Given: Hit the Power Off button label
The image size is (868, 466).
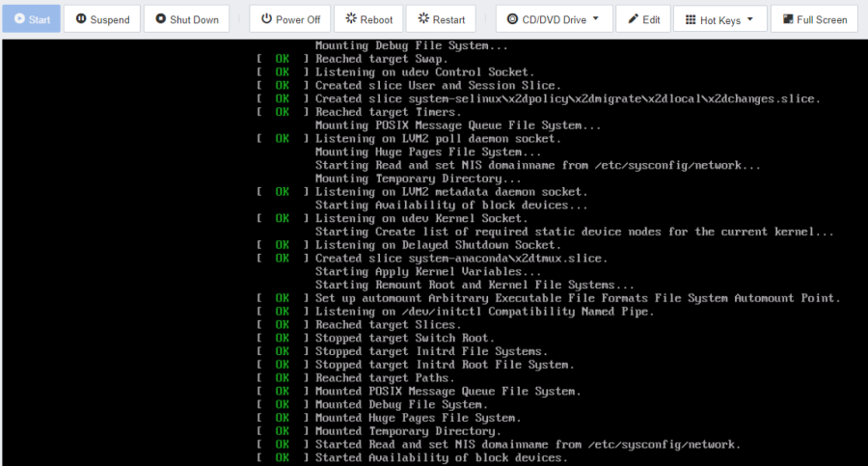Looking at the screenshot, I should coord(298,19).
